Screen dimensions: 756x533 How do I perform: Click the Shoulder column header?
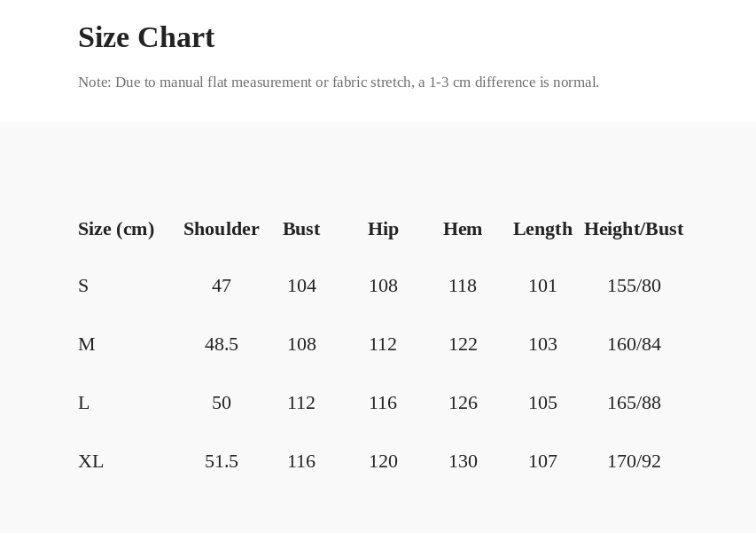[222, 229]
